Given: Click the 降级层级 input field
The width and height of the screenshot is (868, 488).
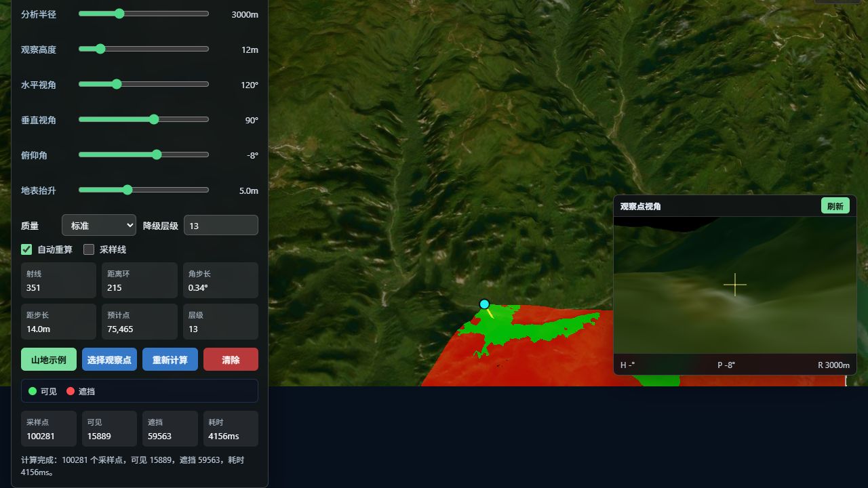Looking at the screenshot, I should click(221, 225).
